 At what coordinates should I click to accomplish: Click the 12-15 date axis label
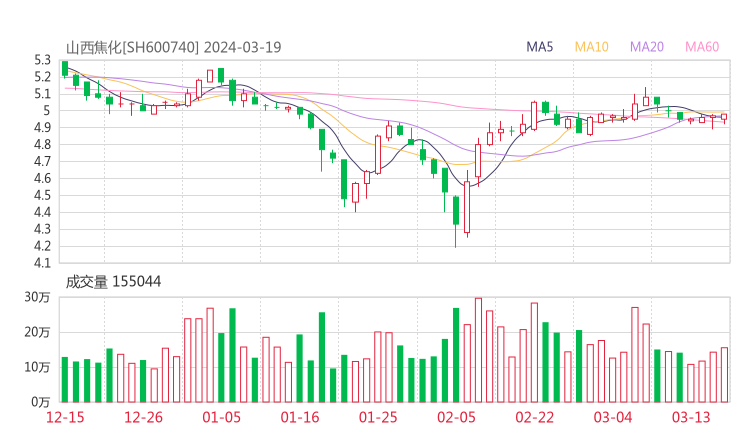click(x=65, y=417)
